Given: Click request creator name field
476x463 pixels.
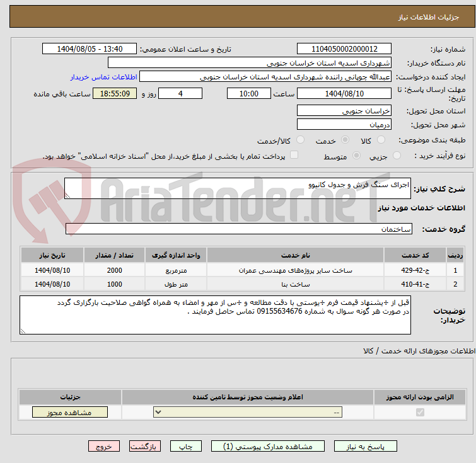Looking at the screenshot, I should [265, 77].
